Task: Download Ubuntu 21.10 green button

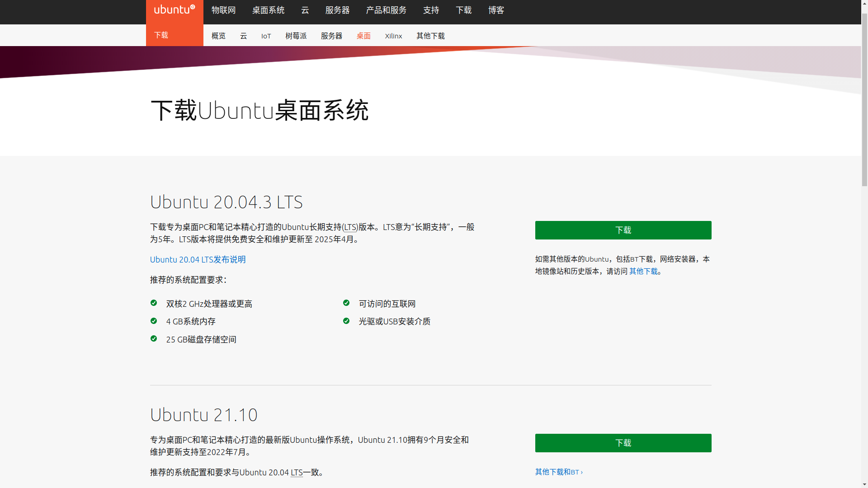Action: pyautogui.click(x=623, y=443)
